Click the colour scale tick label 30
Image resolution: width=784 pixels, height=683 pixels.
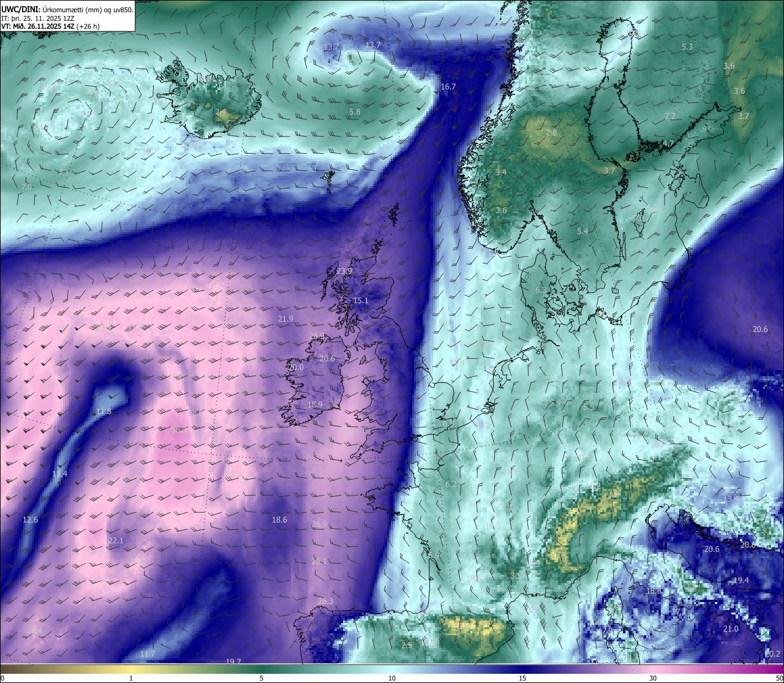coord(653,678)
